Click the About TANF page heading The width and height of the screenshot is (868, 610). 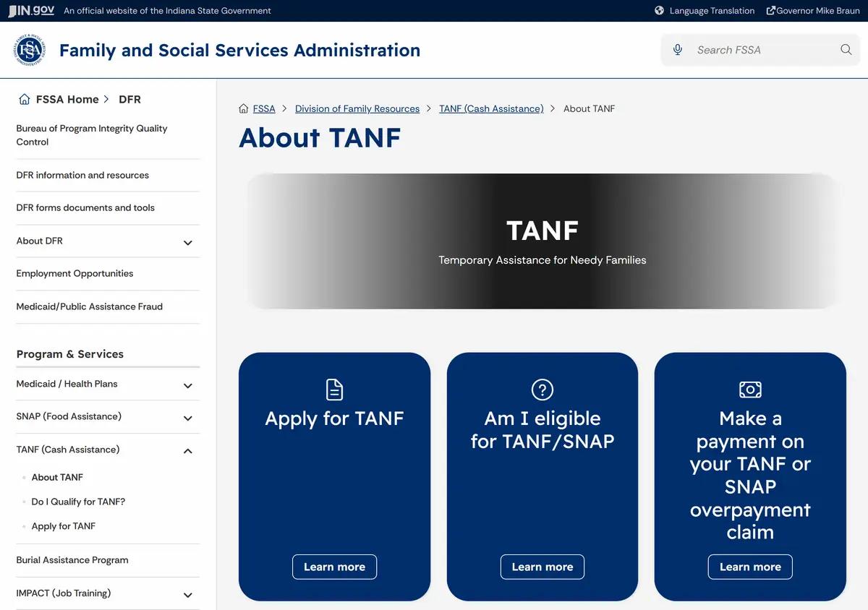point(320,138)
